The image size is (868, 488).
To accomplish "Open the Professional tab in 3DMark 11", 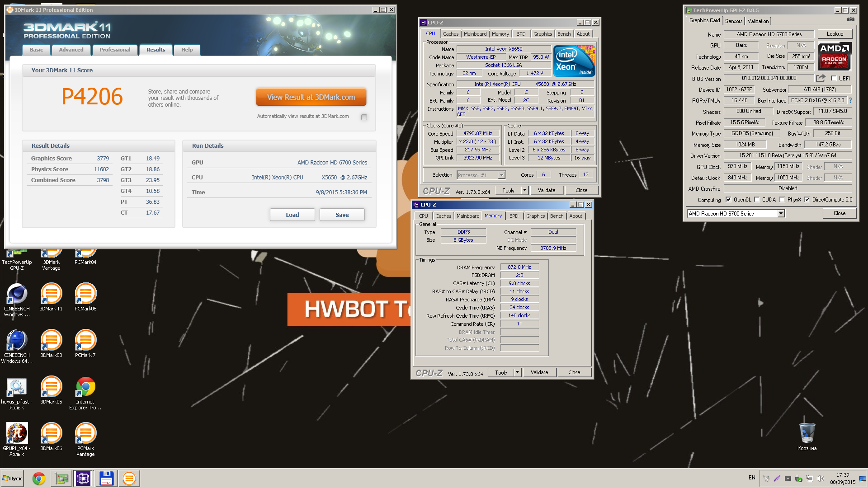I will pos(115,50).
